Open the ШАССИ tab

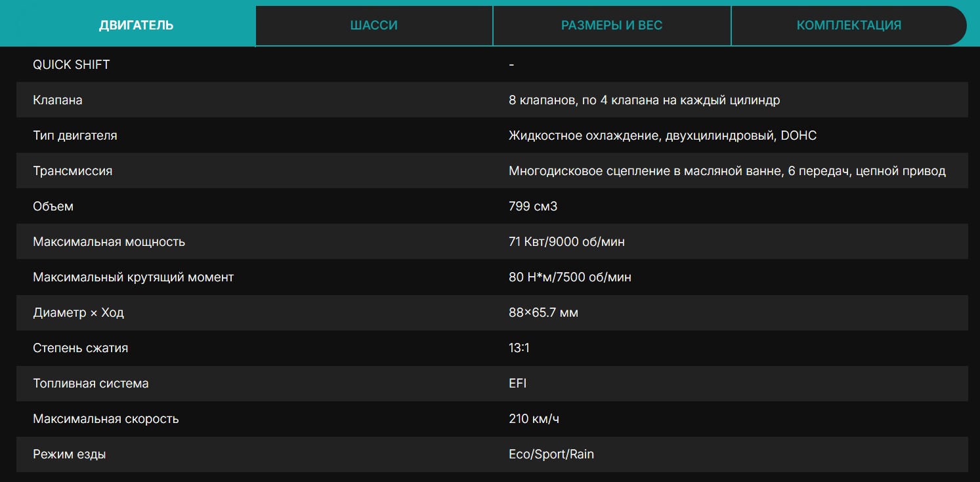(x=373, y=26)
